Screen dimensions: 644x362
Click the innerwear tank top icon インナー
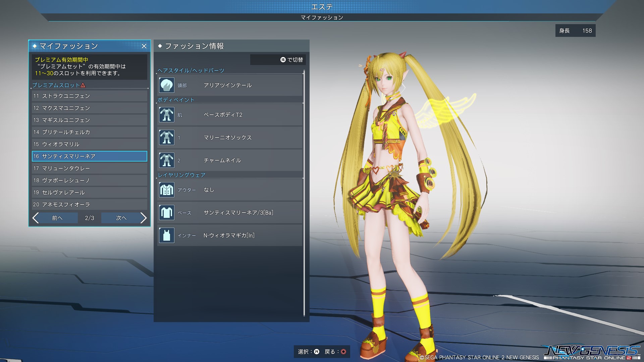166,235
